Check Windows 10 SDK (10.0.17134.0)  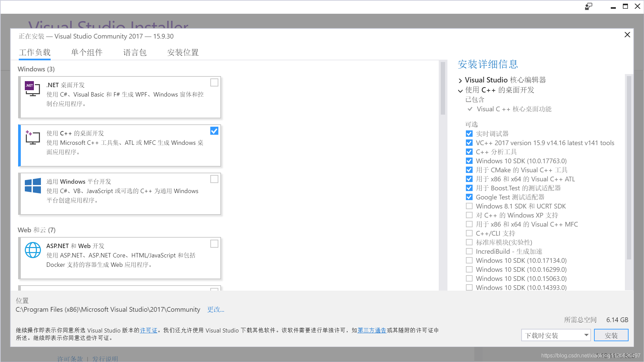click(469, 260)
